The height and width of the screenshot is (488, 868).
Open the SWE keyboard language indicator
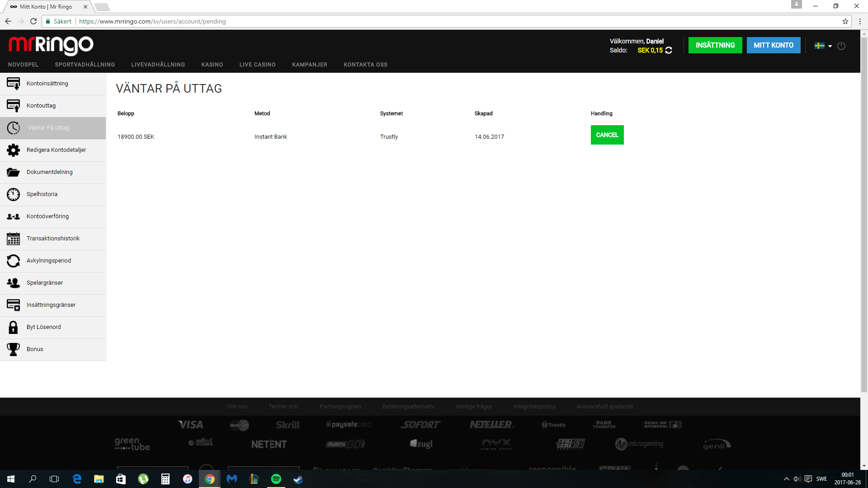coord(821,479)
